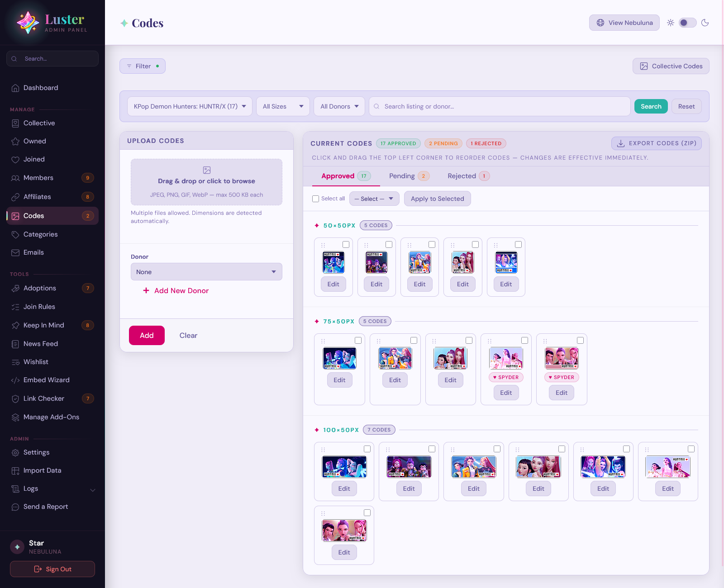Screen dimensions: 724x588
Task: Click the Sign Out button
Action: click(52, 569)
